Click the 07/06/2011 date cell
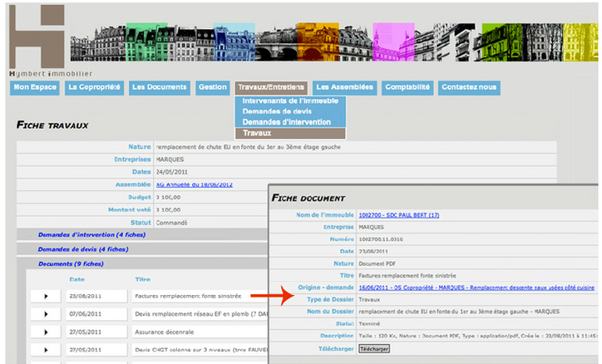Image resolution: width=602 pixels, height=364 pixels. click(96, 314)
